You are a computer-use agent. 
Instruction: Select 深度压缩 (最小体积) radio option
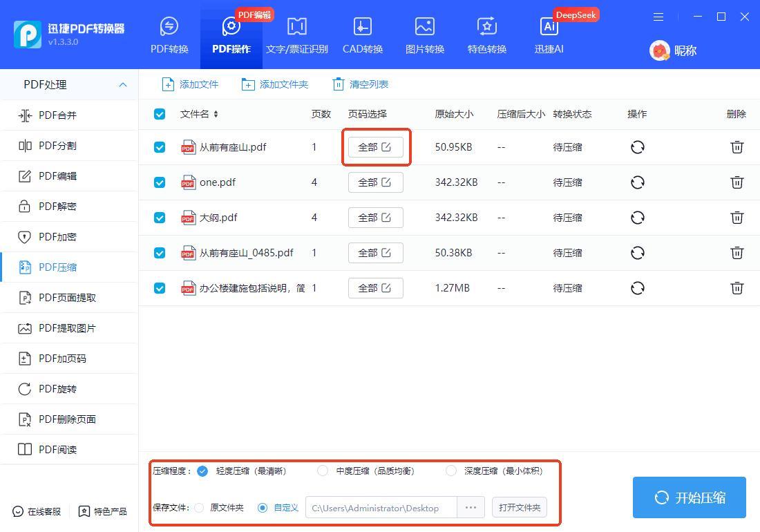(x=451, y=471)
